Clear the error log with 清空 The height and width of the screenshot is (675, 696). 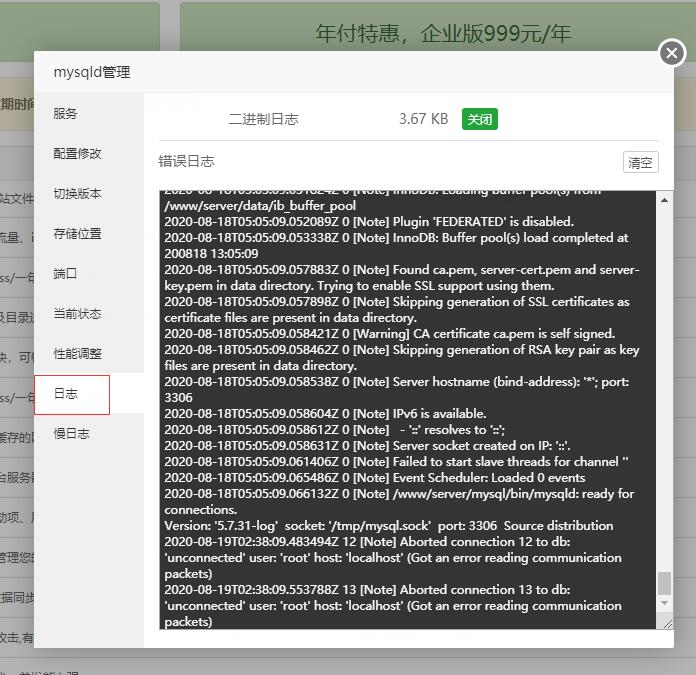(x=640, y=162)
